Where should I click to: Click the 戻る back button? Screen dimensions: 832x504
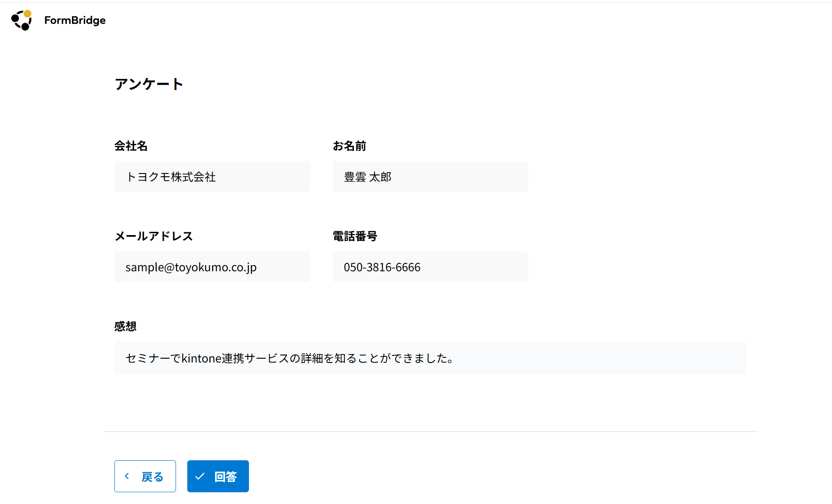(x=145, y=476)
